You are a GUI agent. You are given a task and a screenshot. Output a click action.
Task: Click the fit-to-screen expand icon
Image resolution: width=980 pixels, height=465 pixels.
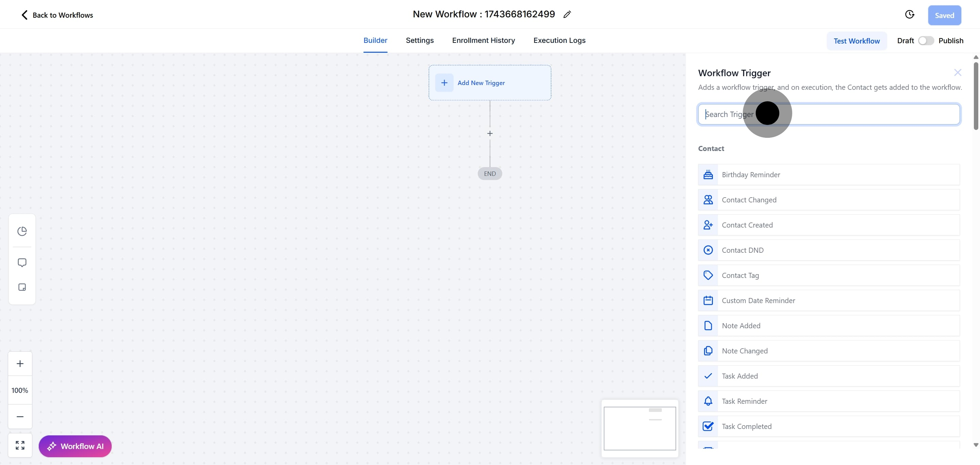tap(20, 445)
